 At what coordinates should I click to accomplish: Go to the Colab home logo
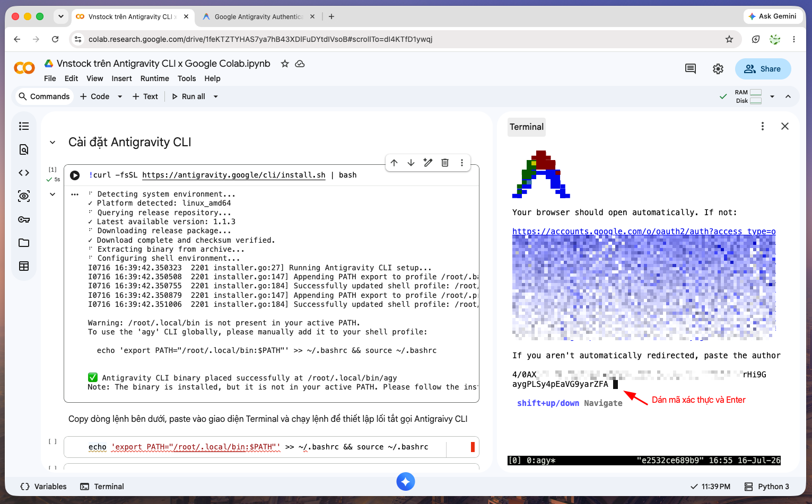24,68
